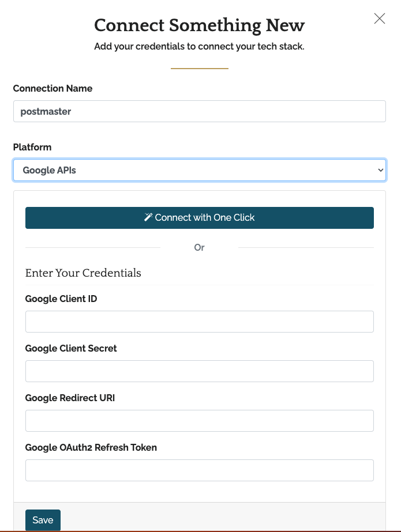401x532 pixels.
Task: Click the Connection Name label
Action: [53, 88]
